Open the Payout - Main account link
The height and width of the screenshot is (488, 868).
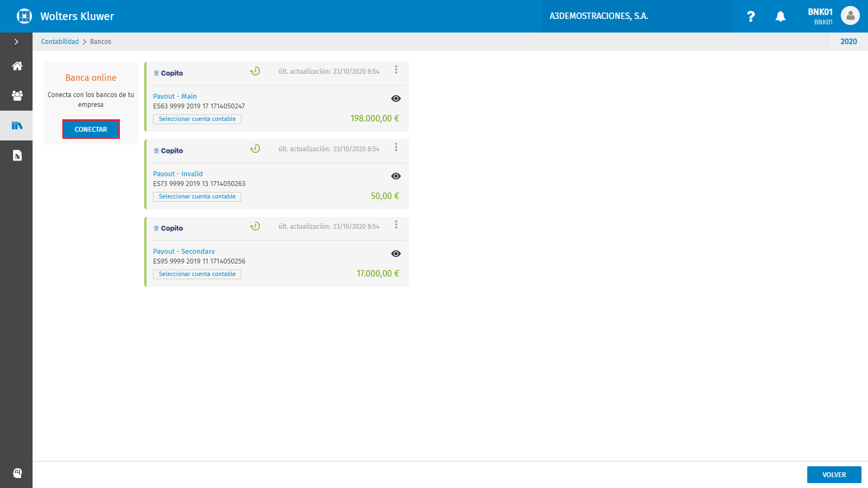175,97
